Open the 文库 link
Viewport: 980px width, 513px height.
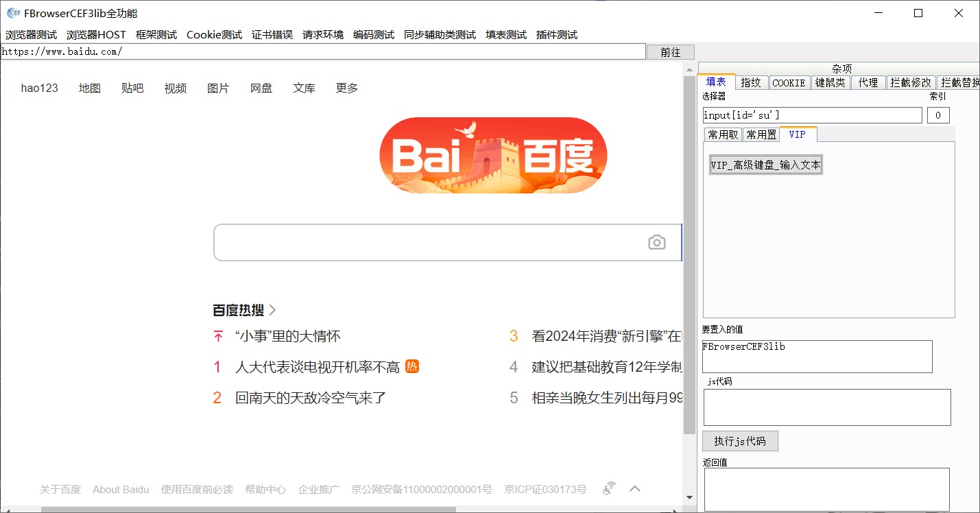(x=304, y=88)
